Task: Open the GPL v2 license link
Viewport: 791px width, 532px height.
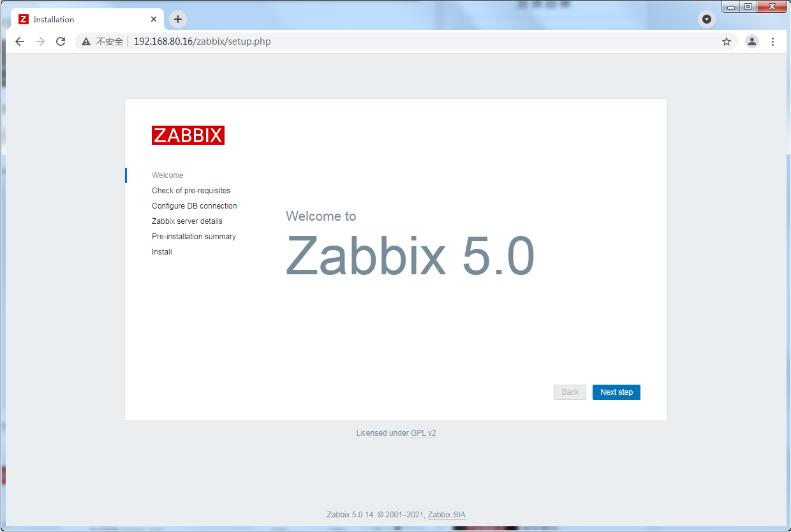Action: pyautogui.click(x=423, y=433)
